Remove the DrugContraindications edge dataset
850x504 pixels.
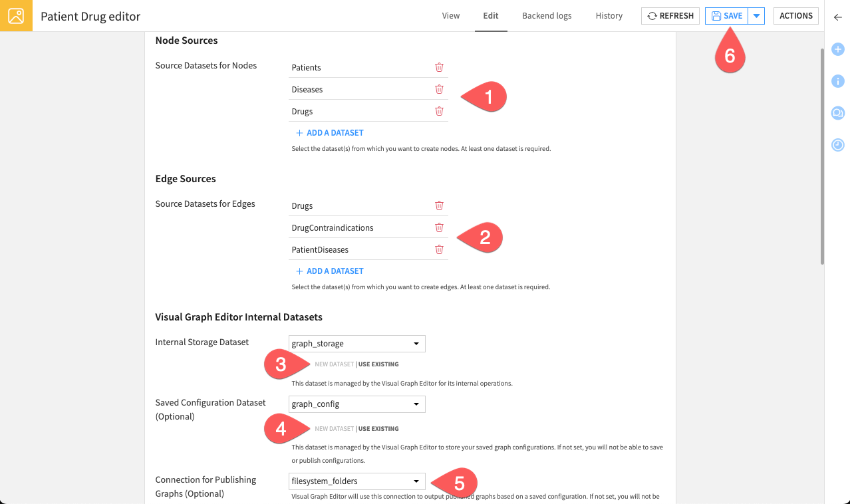[439, 227]
